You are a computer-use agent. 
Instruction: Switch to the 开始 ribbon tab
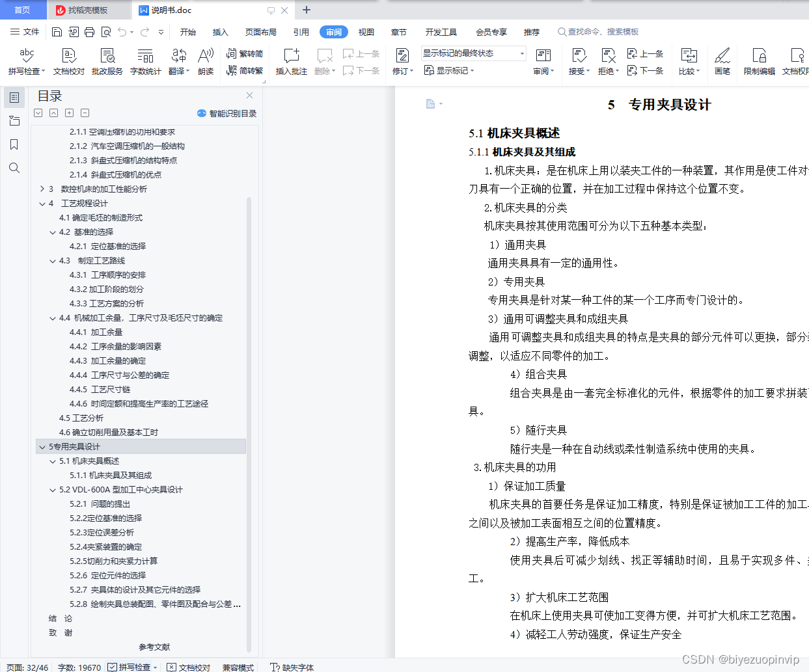pos(188,32)
